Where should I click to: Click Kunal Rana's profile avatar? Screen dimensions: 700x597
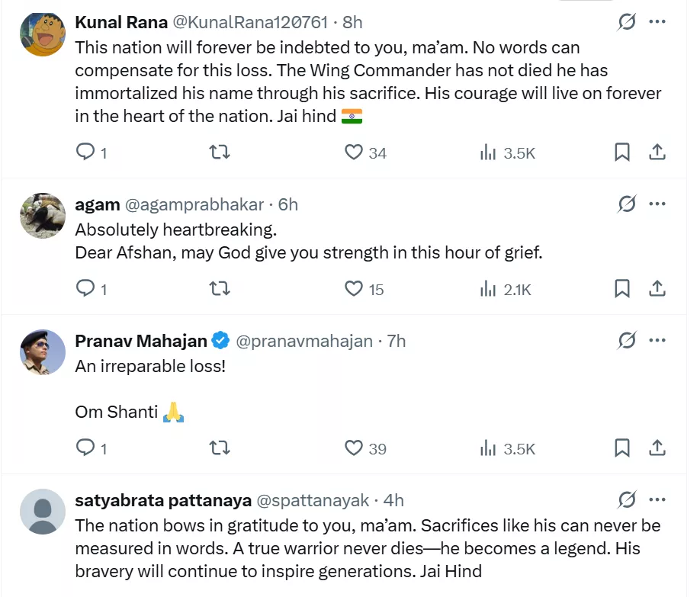point(42,33)
